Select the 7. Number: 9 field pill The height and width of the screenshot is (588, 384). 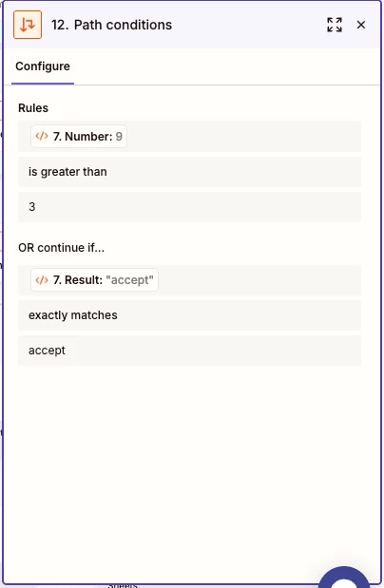click(79, 136)
